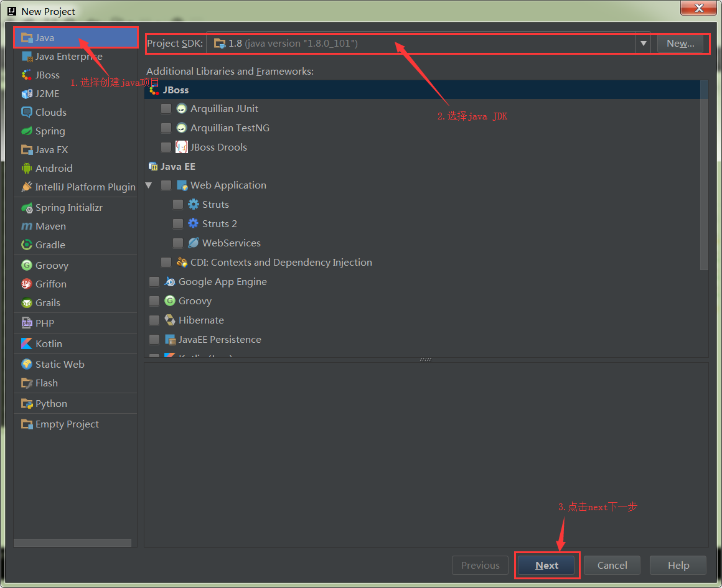
Task: Pick the J2ME project icon
Action: coord(27,94)
